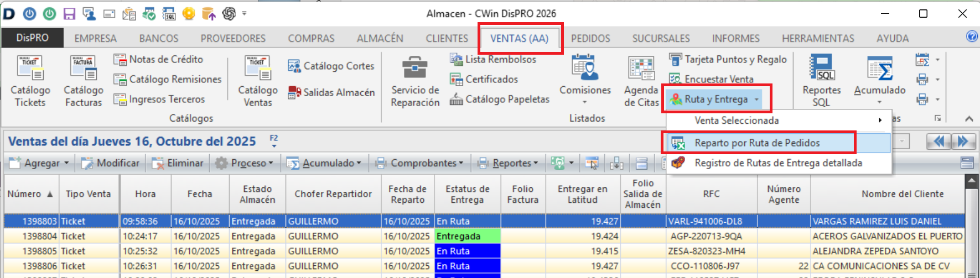The image size is (980, 278).
Task: Click the F2 date picker icon
Action: click(273, 141)
